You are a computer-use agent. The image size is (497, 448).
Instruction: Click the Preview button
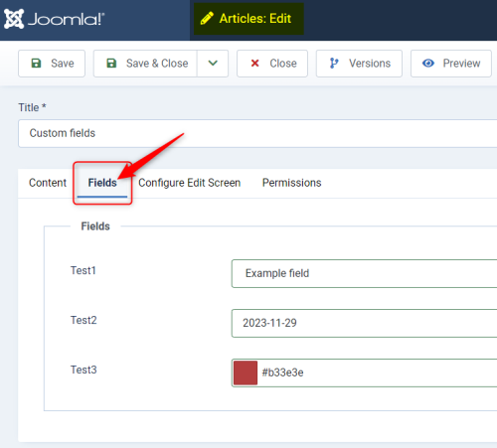coord(451,64)
